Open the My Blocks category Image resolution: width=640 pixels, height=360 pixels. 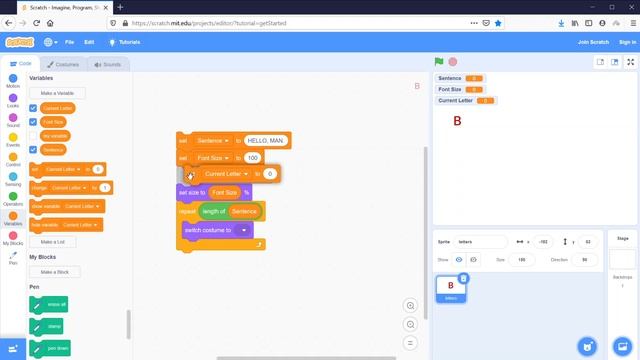[x=13, y=238]
